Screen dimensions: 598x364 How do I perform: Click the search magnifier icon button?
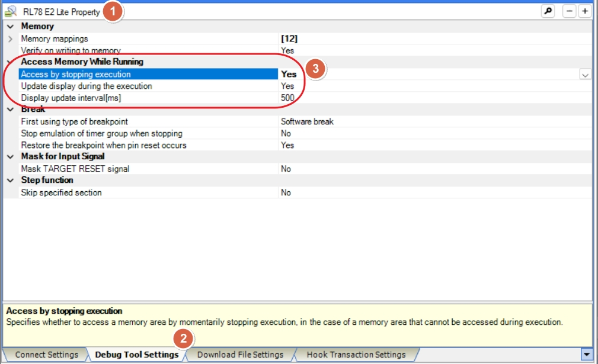coord(548,11)
